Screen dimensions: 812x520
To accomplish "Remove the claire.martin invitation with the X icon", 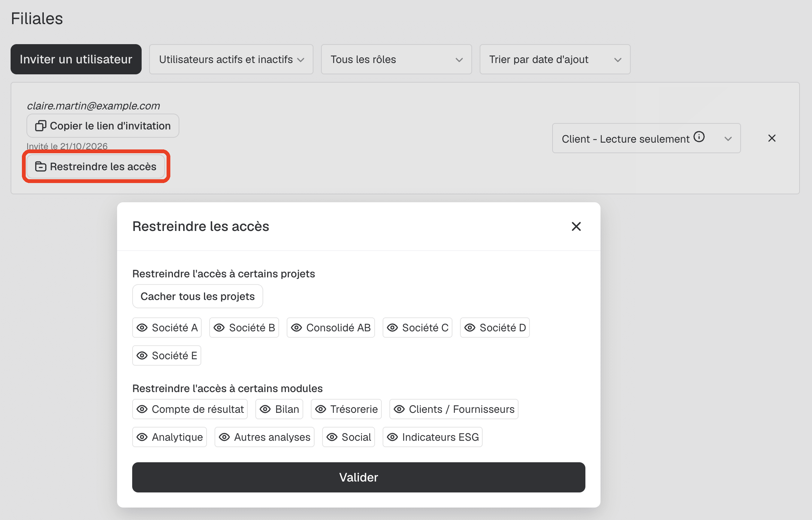I will [x=772, y=138].
